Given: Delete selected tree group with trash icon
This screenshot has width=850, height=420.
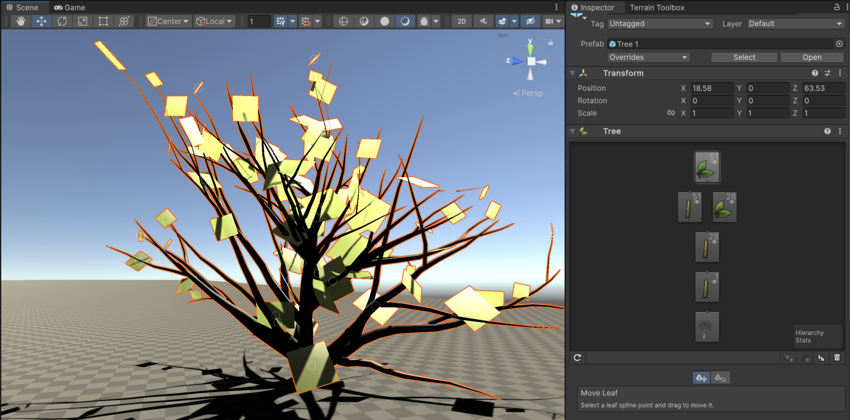Looking at the screenshot, I should pyautogui.click(x=837, y=357).
